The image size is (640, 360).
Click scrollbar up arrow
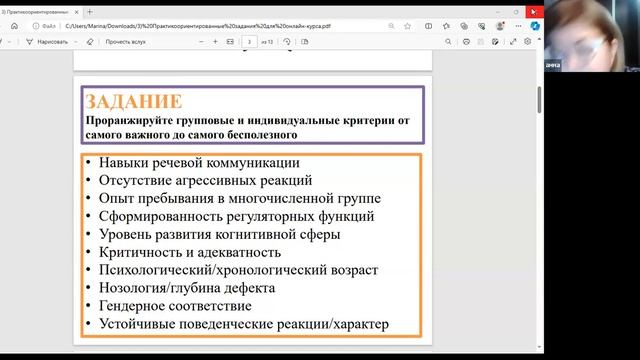click(x=539, y=39)
